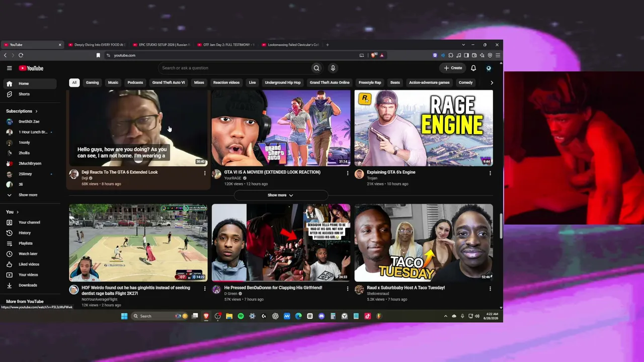644x362 pixels.
Task: Click the search or ask a question field
Action: point(234,68)
